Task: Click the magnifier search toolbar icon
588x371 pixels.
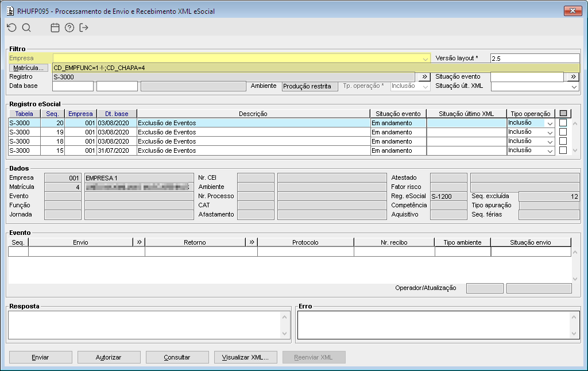Action: pyautogui.click(x=26, y=28)
